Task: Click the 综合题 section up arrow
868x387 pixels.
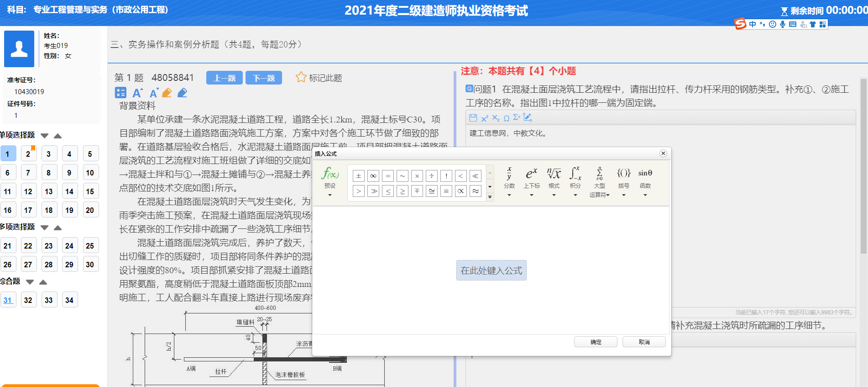Action: (x=43, y=281)
